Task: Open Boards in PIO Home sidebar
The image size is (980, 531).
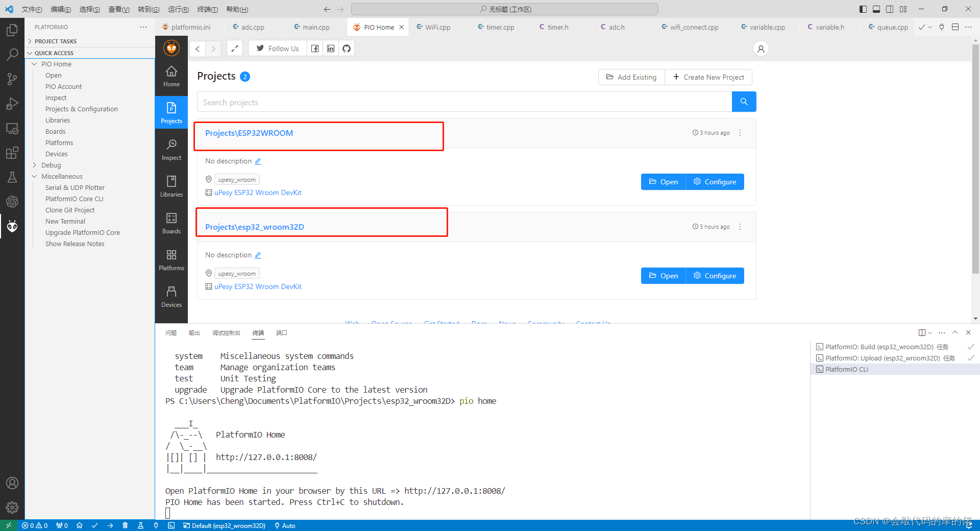Action: tap(171, 224)
